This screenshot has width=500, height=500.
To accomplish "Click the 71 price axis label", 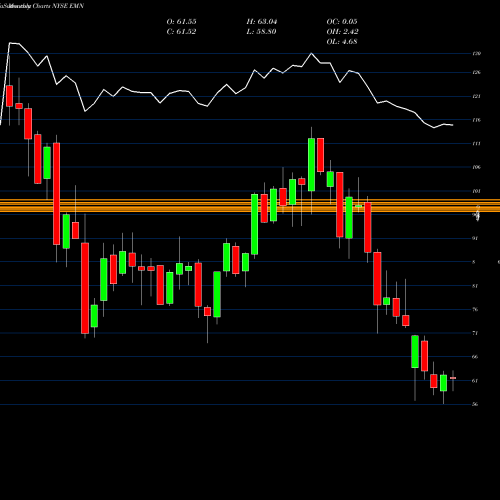I will (475, 333).
